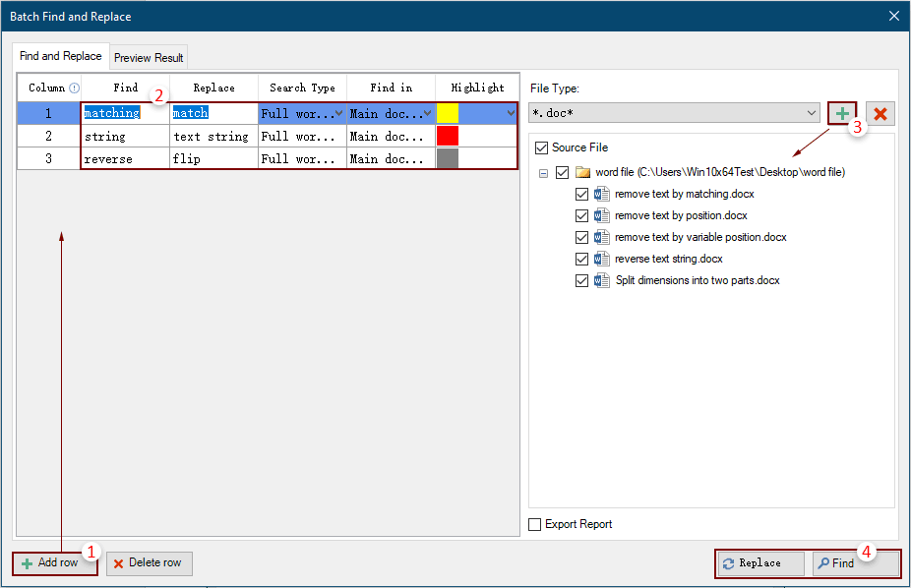Open the File Type dropdown
The height and width of the screenshot is (588, 911).
pos(812,114)
